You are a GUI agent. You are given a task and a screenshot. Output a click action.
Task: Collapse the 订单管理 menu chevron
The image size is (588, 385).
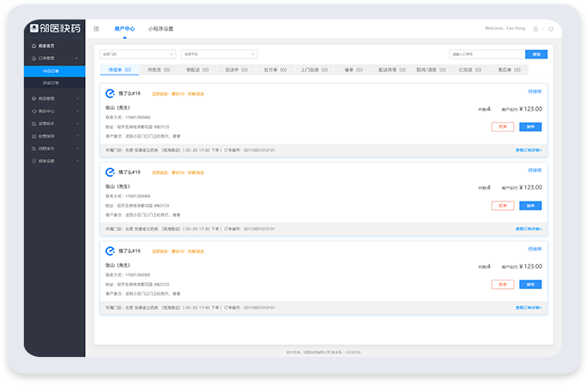tap(76, 58)
